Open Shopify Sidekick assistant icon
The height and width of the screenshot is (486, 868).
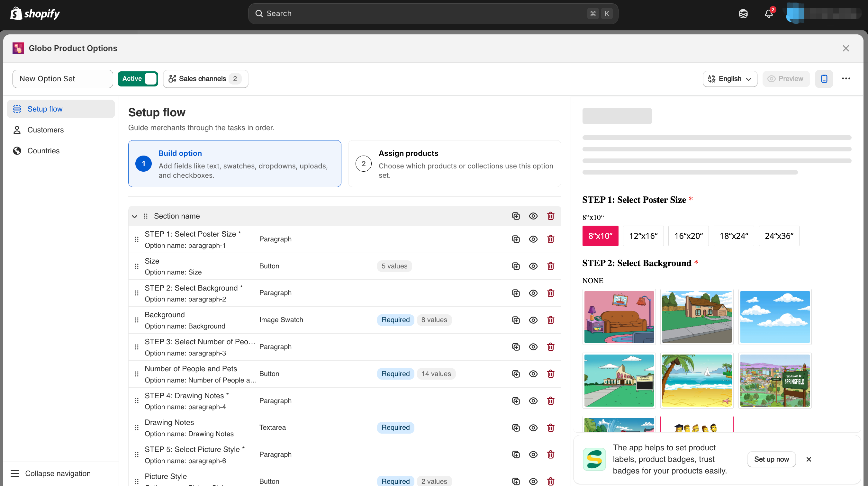[x=743, y=14]
